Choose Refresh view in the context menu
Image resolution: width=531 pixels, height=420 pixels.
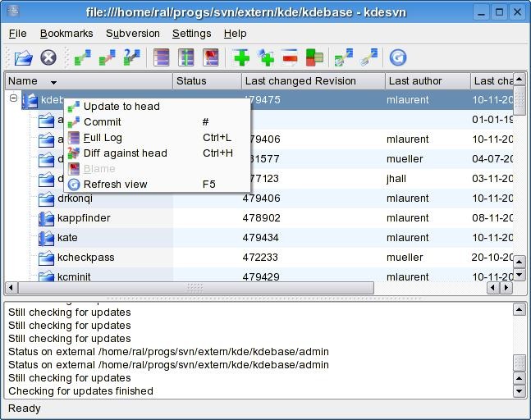click(157, 184)
